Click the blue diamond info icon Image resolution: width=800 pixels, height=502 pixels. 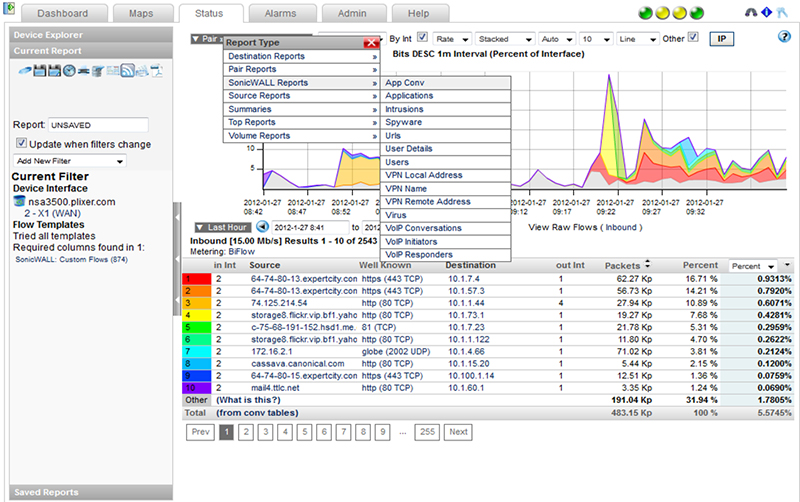point(766,12)
